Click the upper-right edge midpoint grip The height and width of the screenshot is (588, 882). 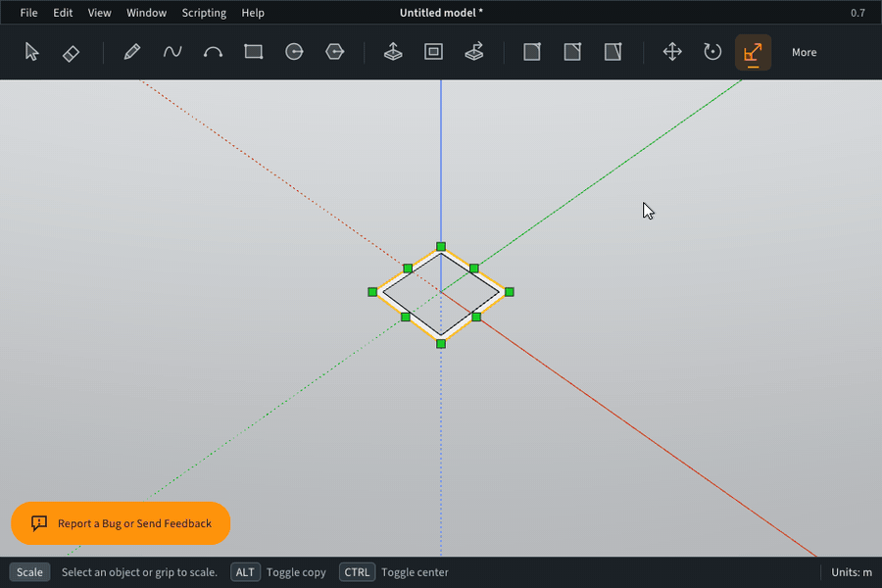tap(473, 269)
